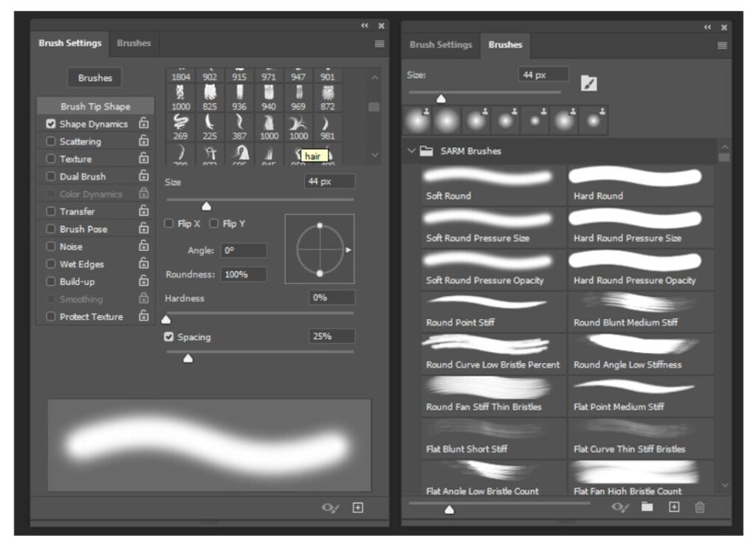Screen dimensions: 756x547
Task: Switch to the Brushes tab on the left panel
Action: click(133, 44)
